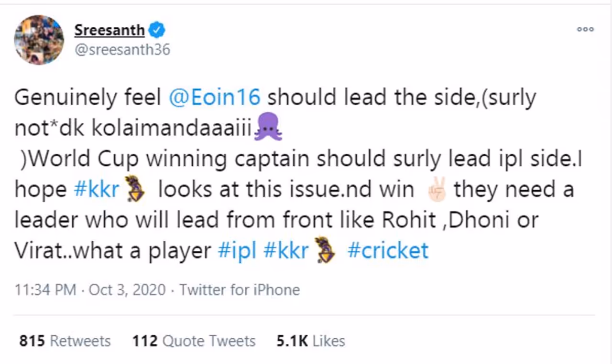Screen dimensions: 612x364
Task: Open the #kkr hashtag beside #ipl
Action: tap(286, 251)
